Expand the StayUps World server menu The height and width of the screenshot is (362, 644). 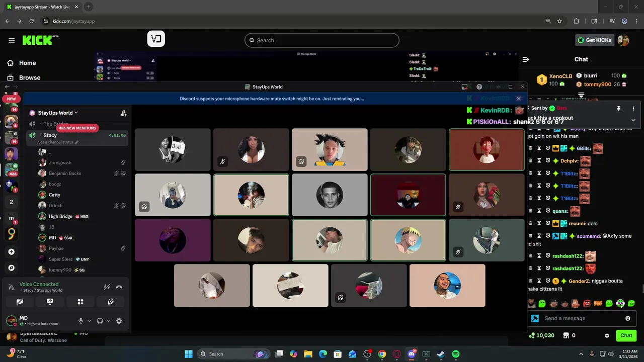[58, 113]
